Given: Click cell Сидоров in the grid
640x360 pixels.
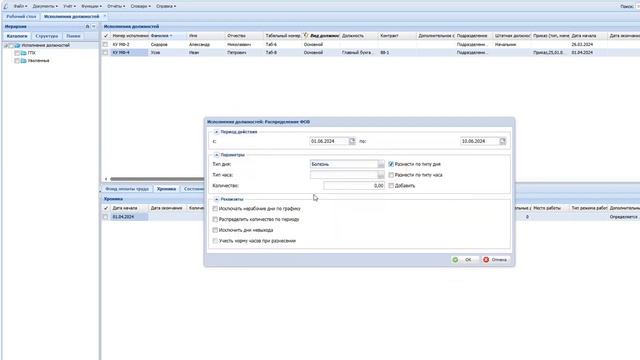Looking at the screenshot, I should click(167, 44).
